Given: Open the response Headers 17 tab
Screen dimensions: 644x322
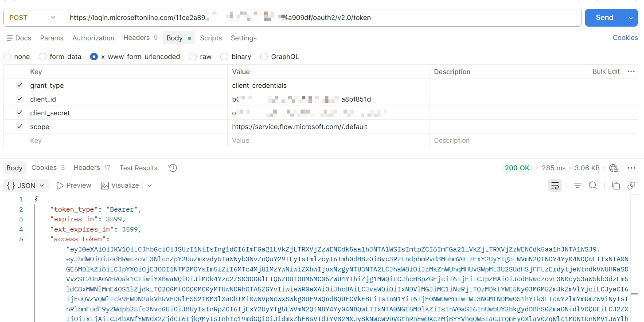Looking at the screenshot, I should (92, 168).
